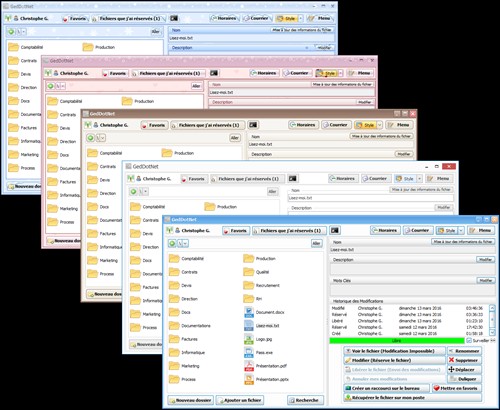
Task: Toggle the Surveiller checkbox
Action: tap(469, 340)
